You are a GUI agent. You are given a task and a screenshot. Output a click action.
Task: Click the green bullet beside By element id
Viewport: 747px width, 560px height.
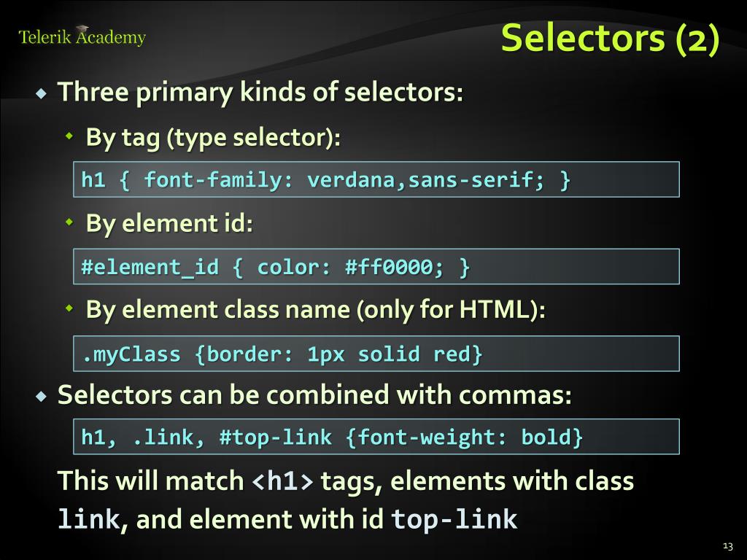(69, 222)
